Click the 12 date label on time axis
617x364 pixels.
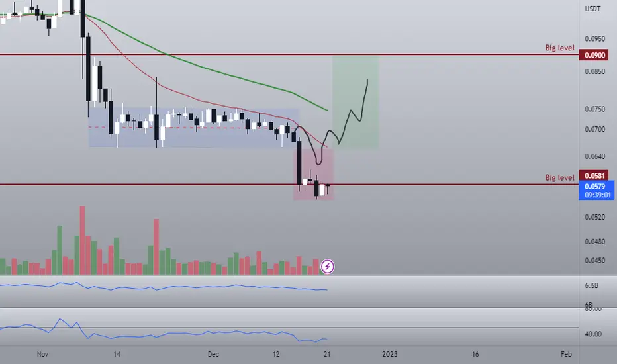point(276,354)
